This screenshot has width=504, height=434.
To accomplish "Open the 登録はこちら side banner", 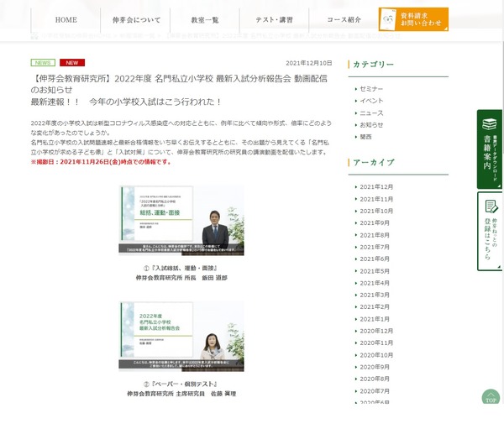I will pos(490,231).
